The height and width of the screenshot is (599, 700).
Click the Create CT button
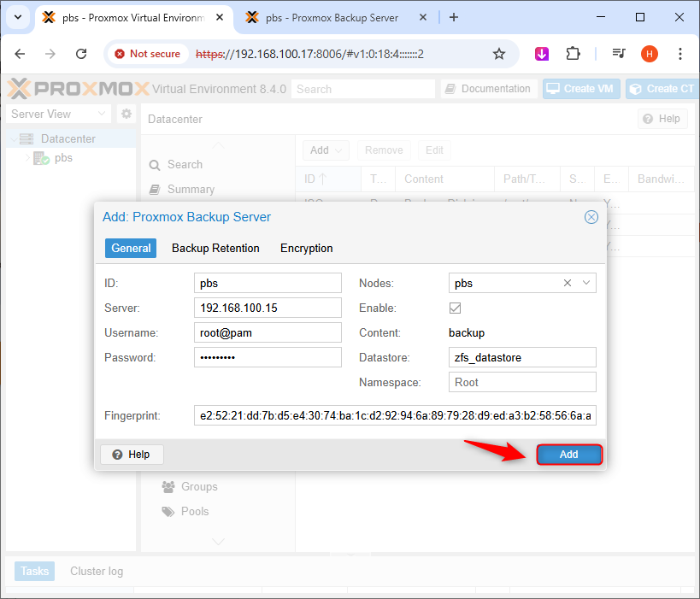662,89
